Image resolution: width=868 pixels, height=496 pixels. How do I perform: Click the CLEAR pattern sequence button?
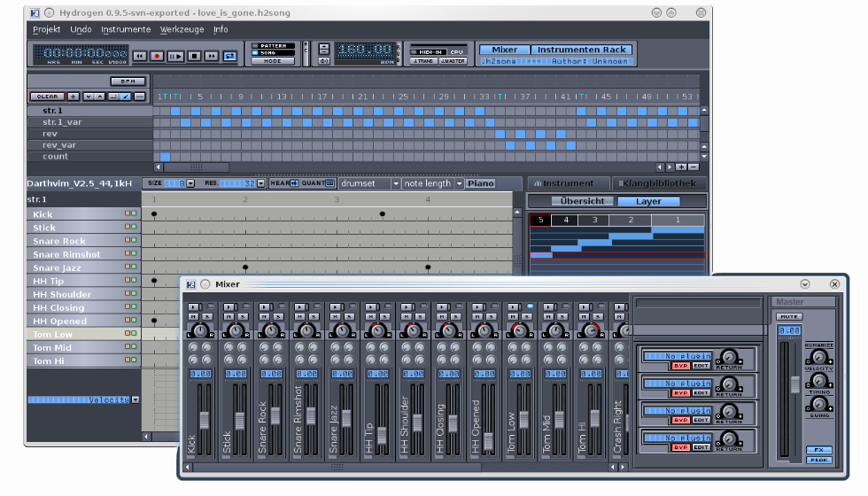pyautogui.click(x=48, y=97)
